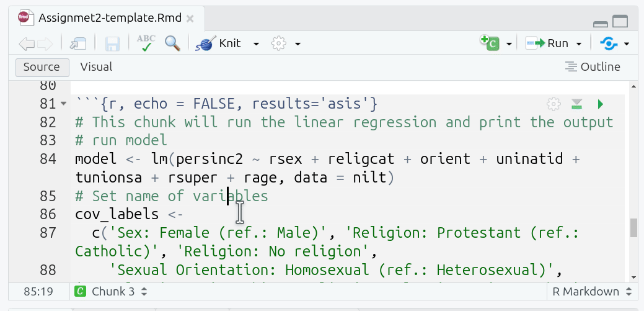Click 'data = nilt' in the lm call
This screenshot has height=311, width=644.
point(340,178)
